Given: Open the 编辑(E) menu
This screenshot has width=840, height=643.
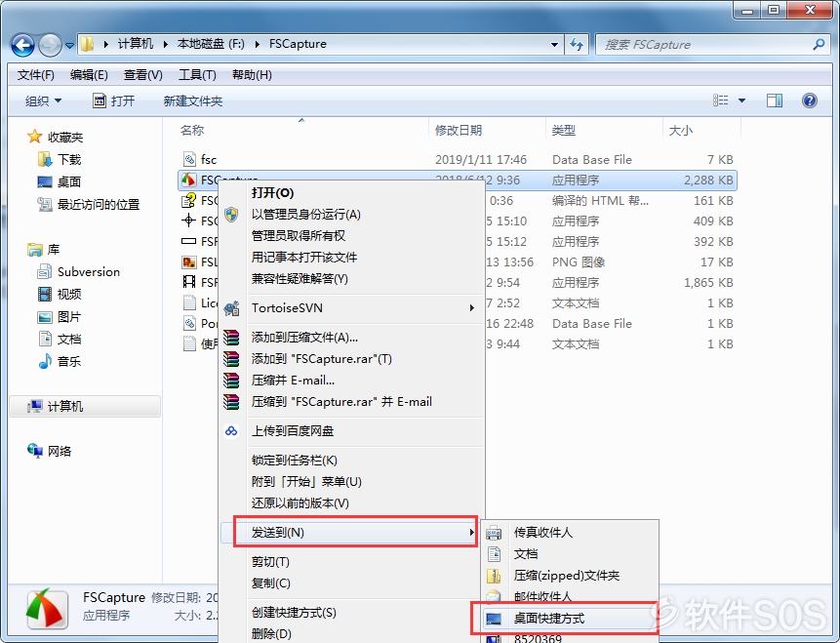Looking at the screenshot, I should (x=89, y=75).
